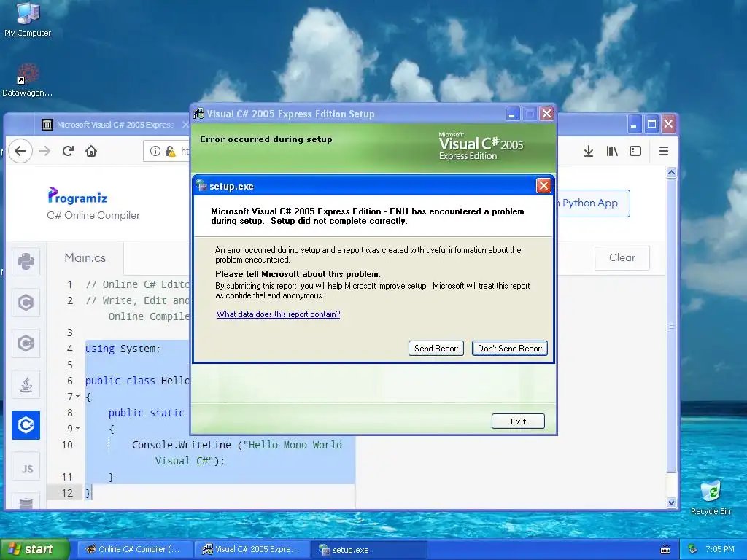Viewport: 747px width, 560px height.
Task: Click the network tray icon near clock
Action: (x=693, y=549)
